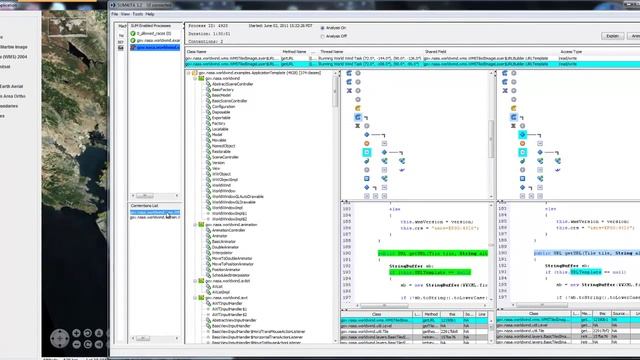Zoom out with World Wind minus control
This screenshot has width=640, height=360.
tap(76, 344)
